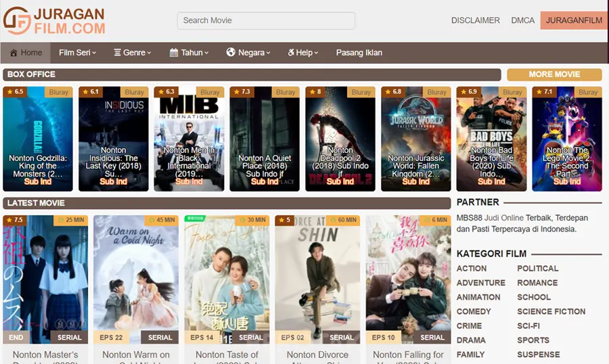Select the SCI-FI category
609x364 pixels.
point(528,326)
